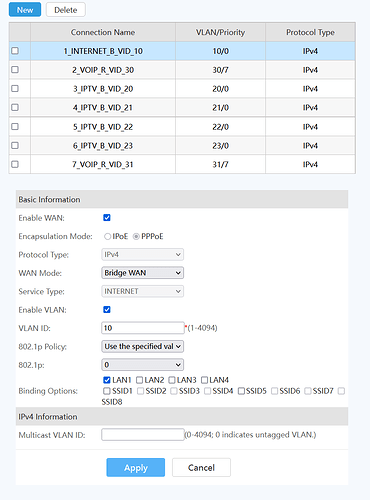Select connection 6_IPTV_B_VID_23
Viewport: 370px width, 500px height.
pos(103,146)
